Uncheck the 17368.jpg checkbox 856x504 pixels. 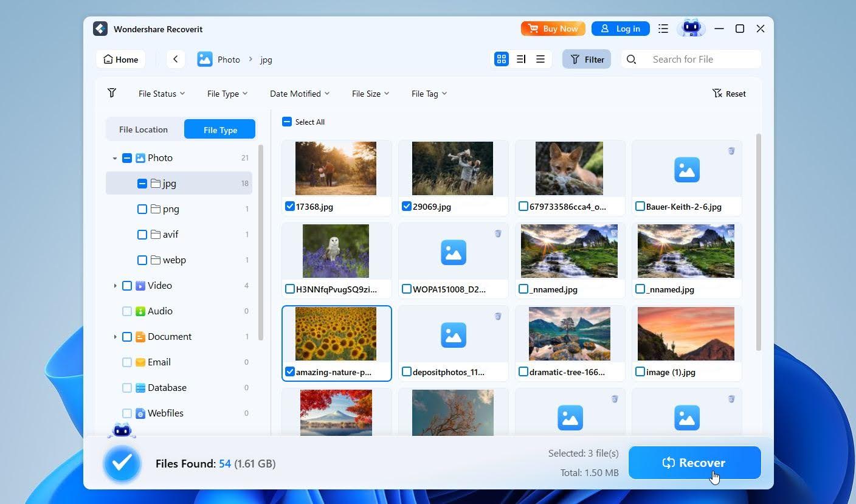(x=290, y=207)
